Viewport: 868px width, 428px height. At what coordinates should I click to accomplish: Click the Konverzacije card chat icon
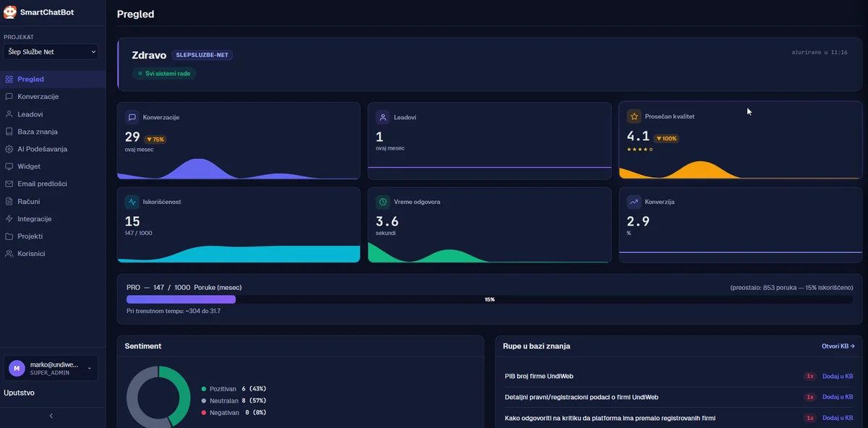pyautogui.click(x=132, y=117)
